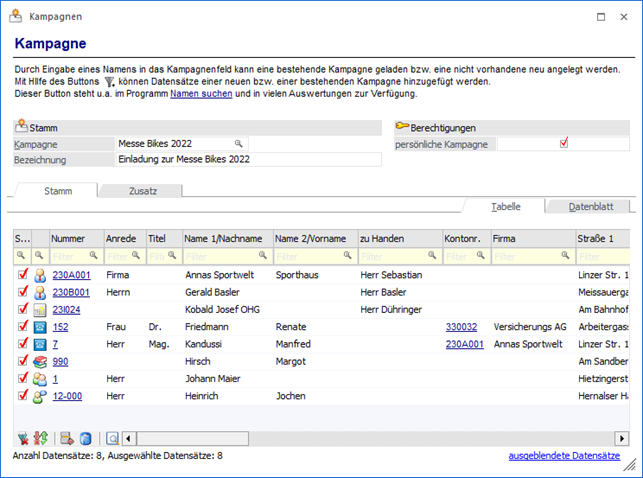
Task: Click the group icon in row Johann Maier
Action: pos(41,379)
